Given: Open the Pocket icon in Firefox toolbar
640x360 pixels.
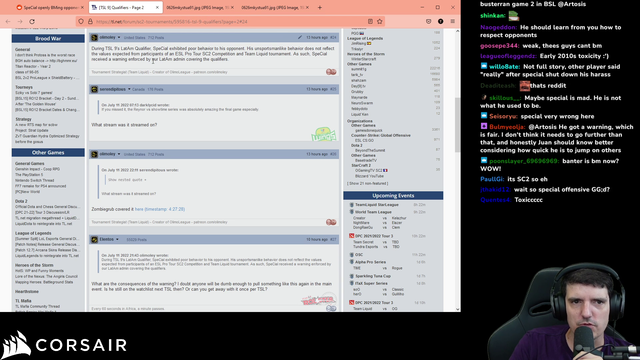Looking at the screenshot, I should pyautogui.click(x=429, y=22).
